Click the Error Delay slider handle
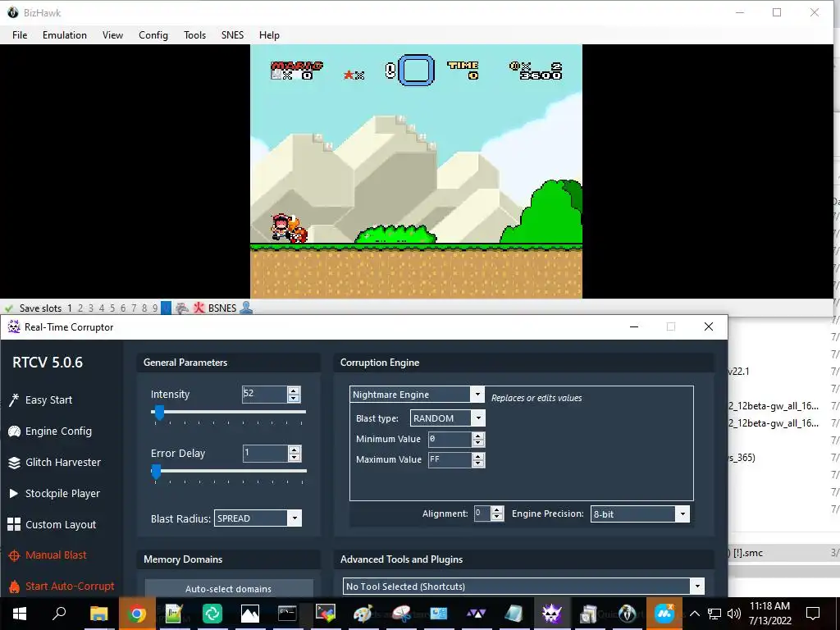840x630 pixels. point(156,472)
